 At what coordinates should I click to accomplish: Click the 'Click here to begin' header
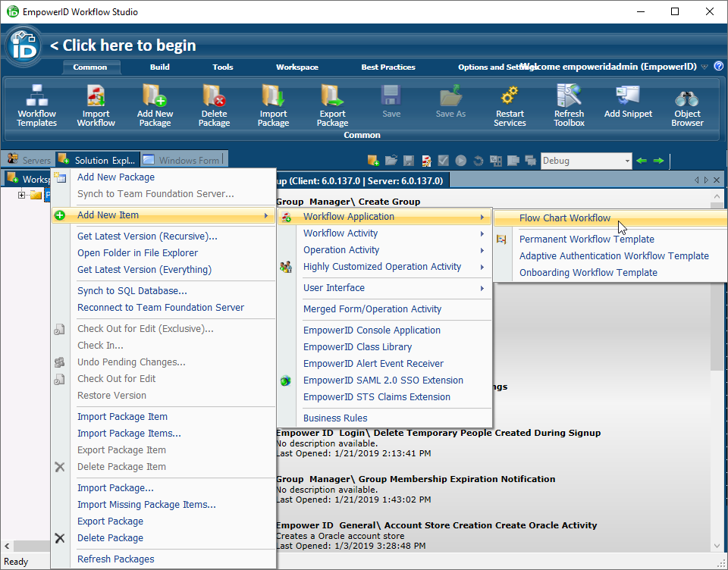122,45
